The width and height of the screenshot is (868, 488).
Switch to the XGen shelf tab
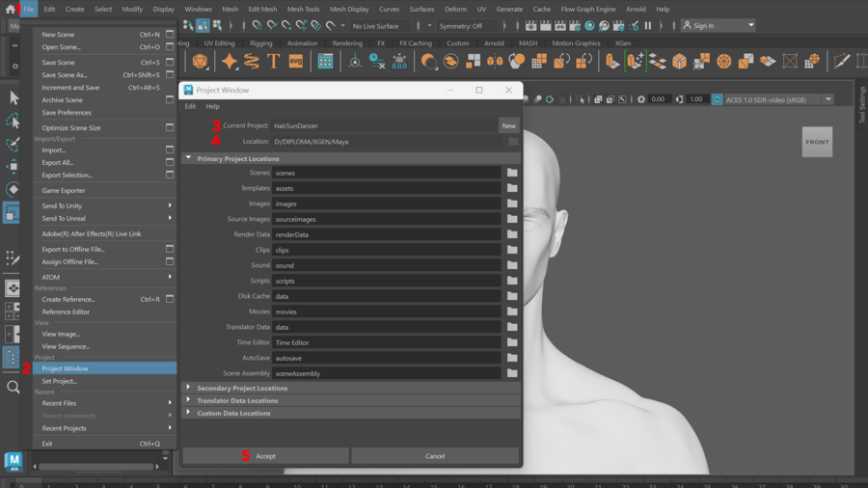(622, 43)
